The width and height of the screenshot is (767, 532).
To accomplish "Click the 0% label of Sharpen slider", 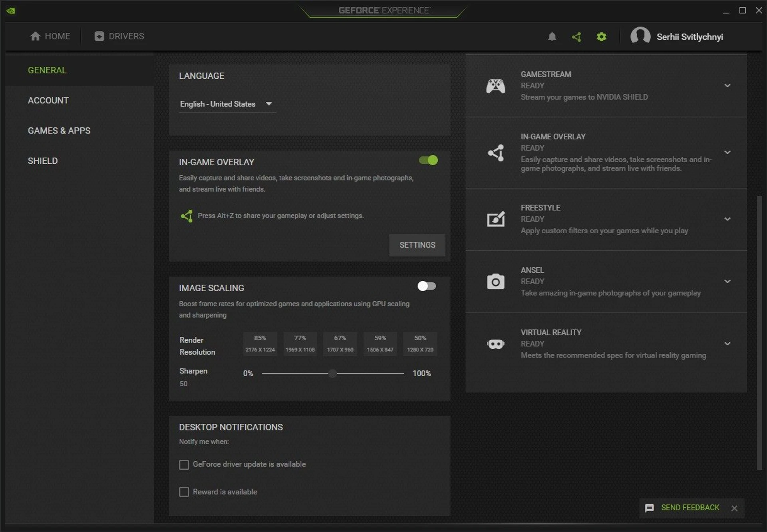I will point(248,373).
